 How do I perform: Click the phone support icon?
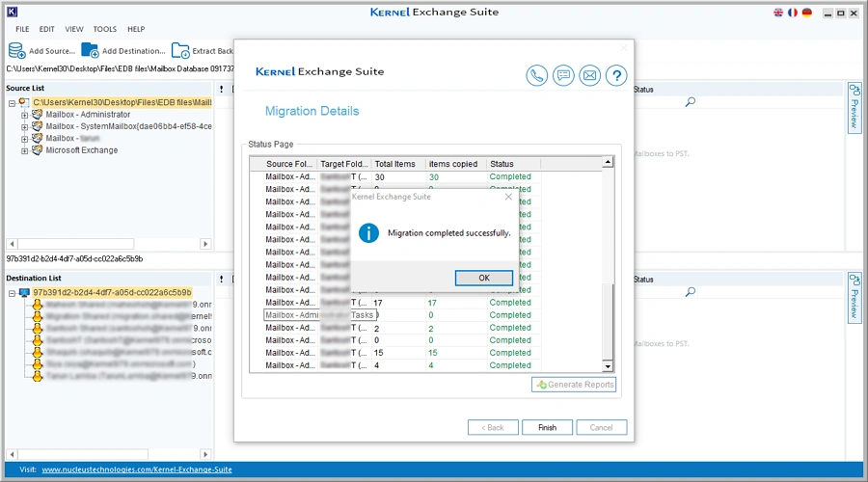pos(537,76)
